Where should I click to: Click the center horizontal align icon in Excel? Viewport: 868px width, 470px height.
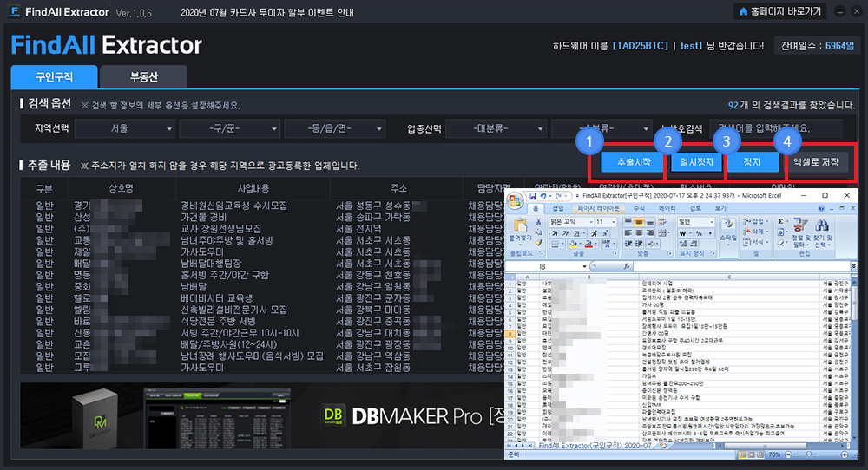[640, 233]
